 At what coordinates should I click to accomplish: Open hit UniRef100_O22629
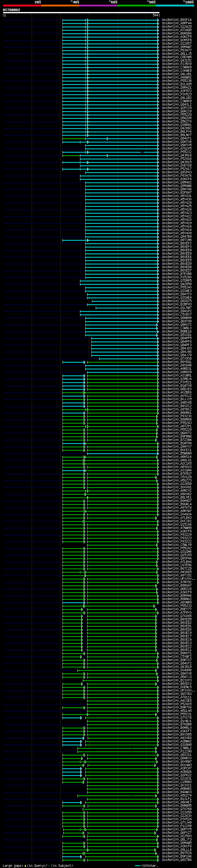(x=177, y=26)
